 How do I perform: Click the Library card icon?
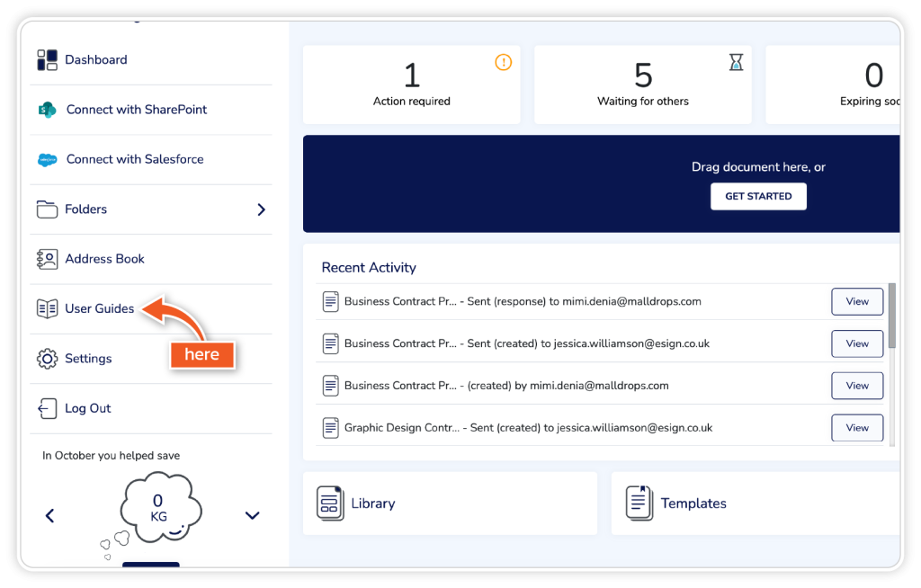pos(330,503)
